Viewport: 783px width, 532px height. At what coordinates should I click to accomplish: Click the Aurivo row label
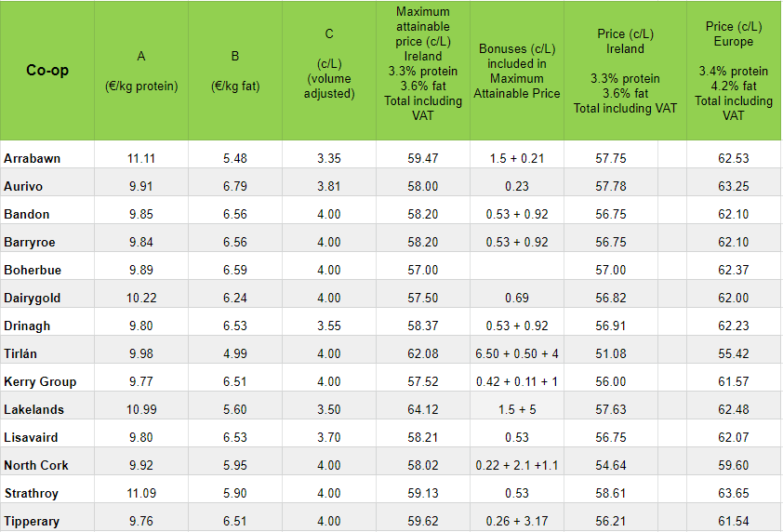click(23, 186)
